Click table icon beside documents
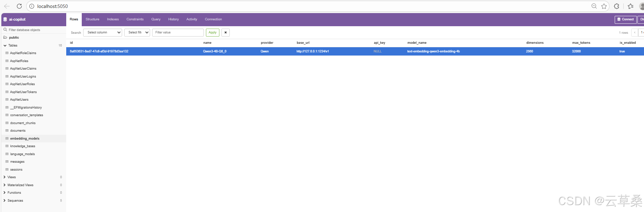 point(7,130)
